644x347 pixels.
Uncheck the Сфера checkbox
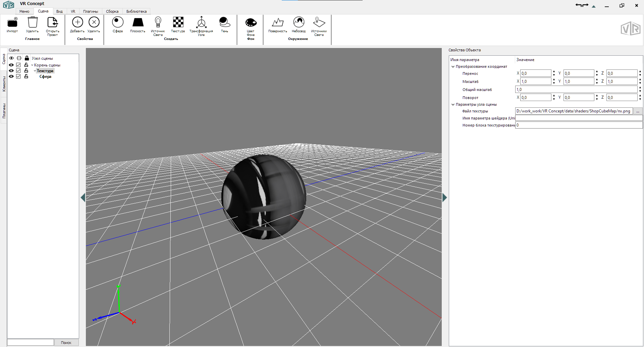(x=18, y=77)
